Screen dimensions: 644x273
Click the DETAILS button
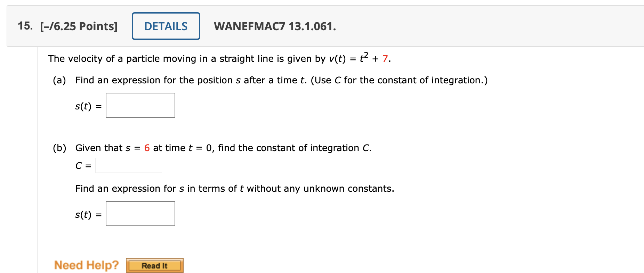[x=166, y=26]
